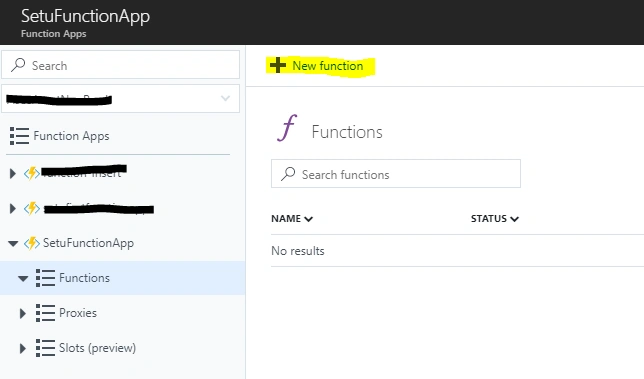Focus the Search functions input field
The image size is (644, 379).
pos(396,174)
